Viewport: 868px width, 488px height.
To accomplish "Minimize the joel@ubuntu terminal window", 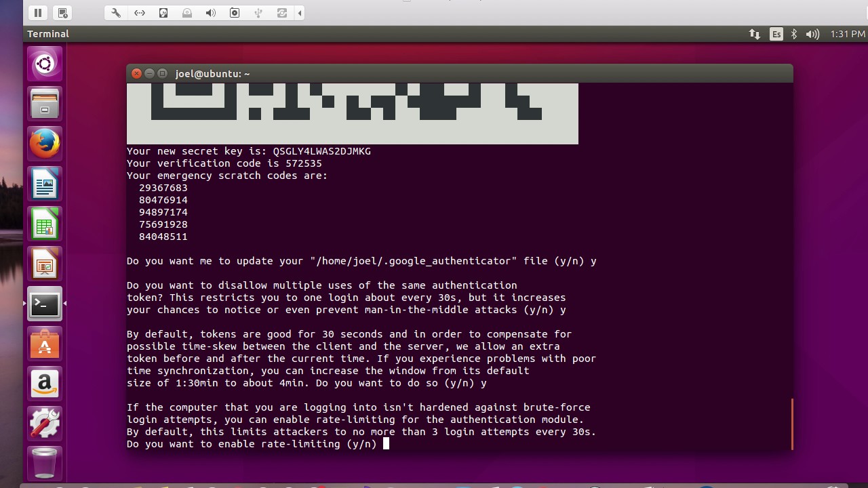I will pos(149,73).
